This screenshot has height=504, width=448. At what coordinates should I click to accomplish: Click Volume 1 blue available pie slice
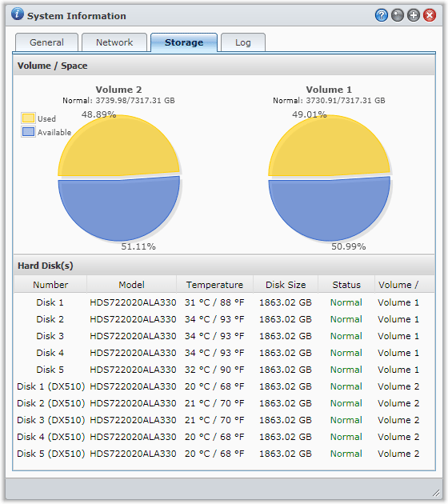coord(329,209)
